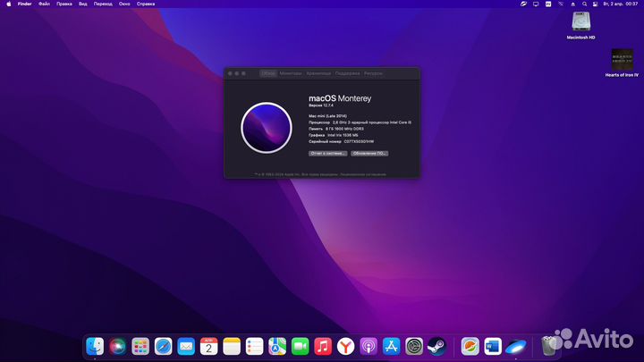Open Podcasts app in the Dock

pos(369,347)
